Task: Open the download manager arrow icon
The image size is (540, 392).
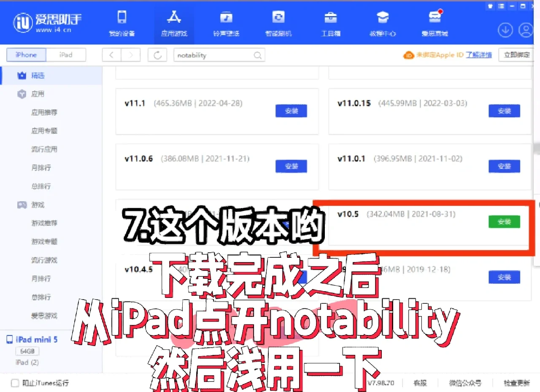Action: tap(505, 30)
